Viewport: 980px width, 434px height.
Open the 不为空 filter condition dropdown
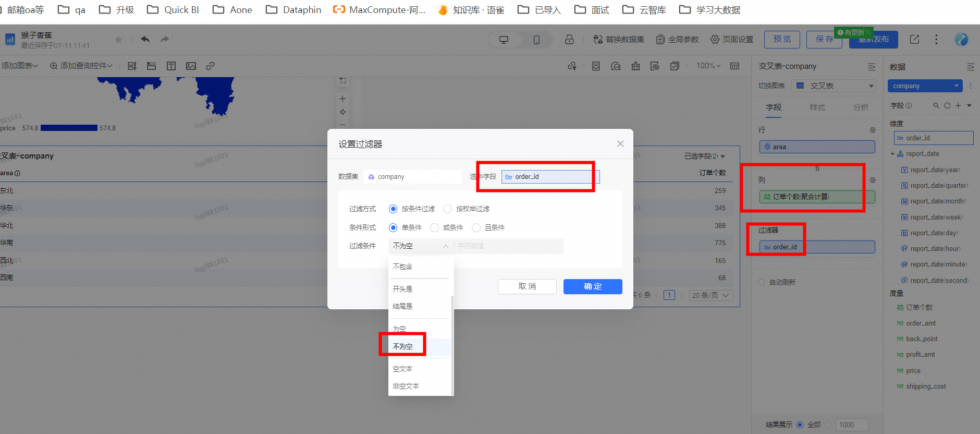coord(420,246)
